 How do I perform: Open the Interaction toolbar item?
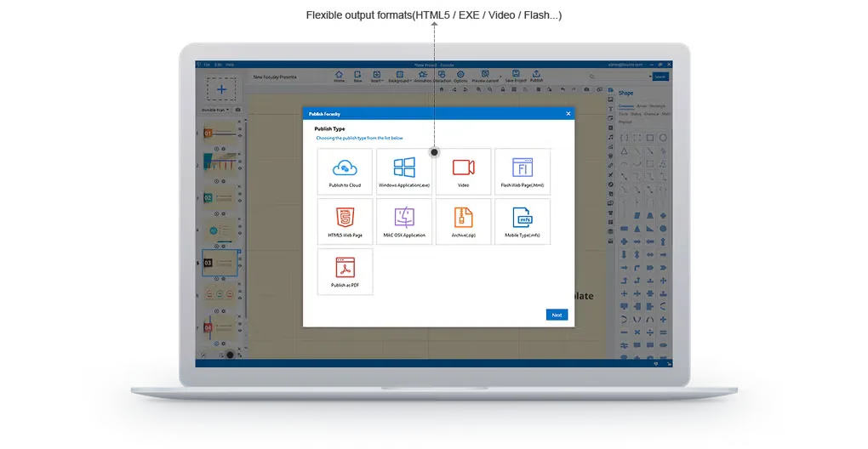point(443,77)
